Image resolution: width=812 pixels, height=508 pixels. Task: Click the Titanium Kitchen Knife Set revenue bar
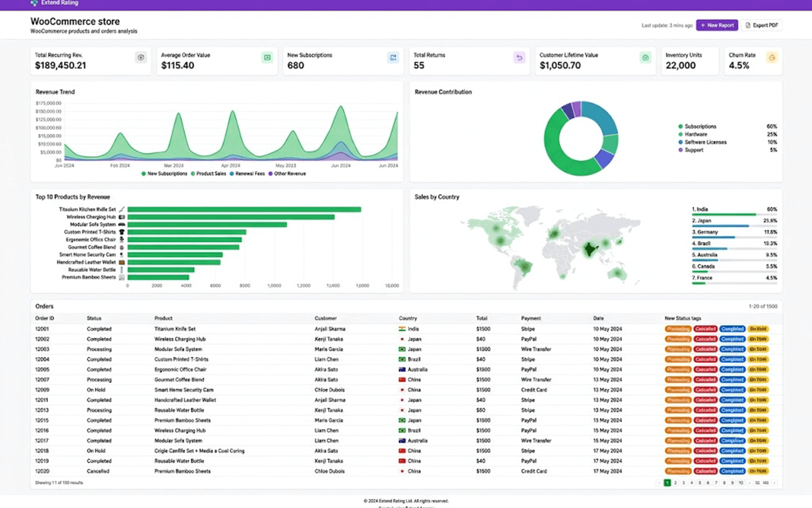(x=244, y=209)
